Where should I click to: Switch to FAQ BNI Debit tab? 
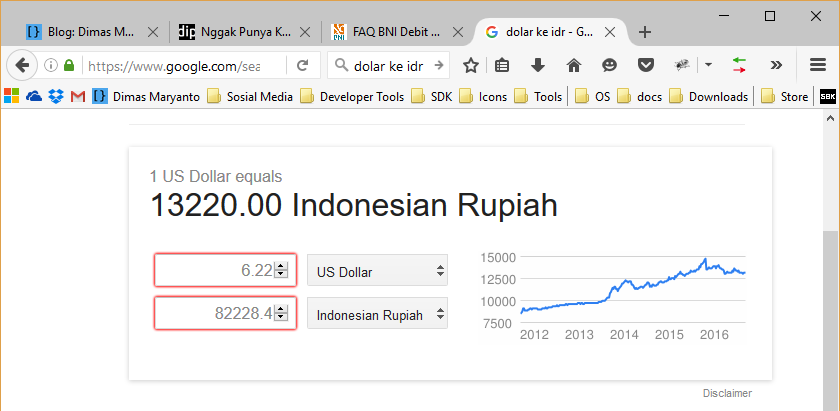398,32
